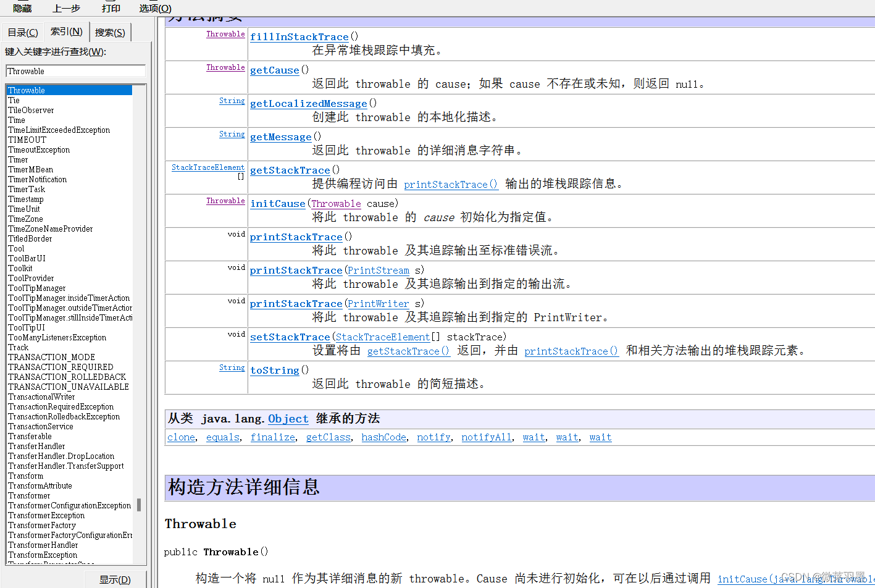The image size is (875, 588).
Task: Click the index list scrollbar thumb
Action: coord(139,505)
